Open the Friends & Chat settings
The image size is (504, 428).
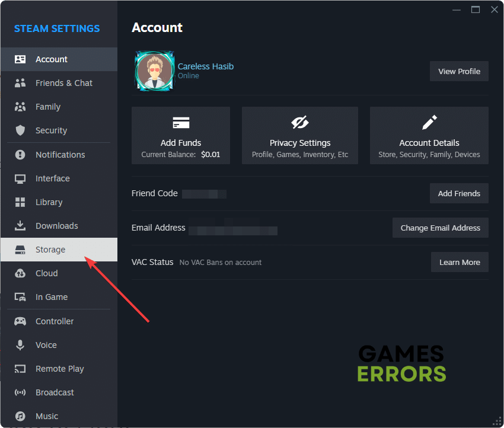point(59,83)
